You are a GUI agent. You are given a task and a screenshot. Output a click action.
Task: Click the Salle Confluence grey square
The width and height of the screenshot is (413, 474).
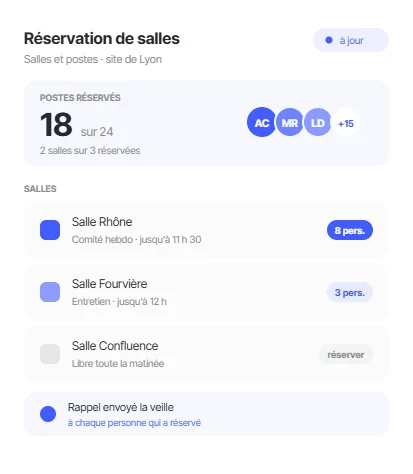pyautogui.click(x=50, y=354)
